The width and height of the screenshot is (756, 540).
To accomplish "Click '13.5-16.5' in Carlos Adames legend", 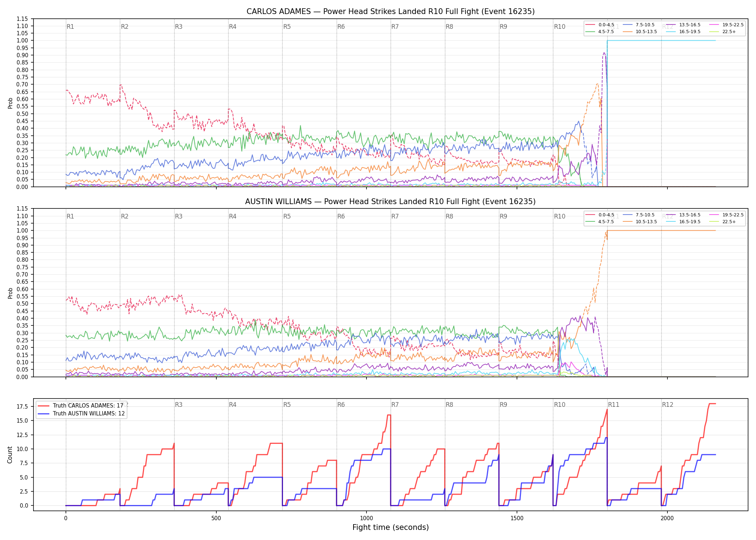I will pos(690,25).
